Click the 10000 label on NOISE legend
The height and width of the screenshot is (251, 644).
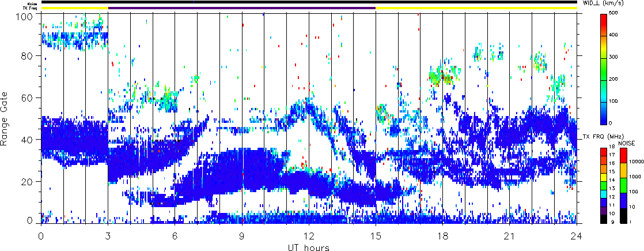click(x=636, y=162)
